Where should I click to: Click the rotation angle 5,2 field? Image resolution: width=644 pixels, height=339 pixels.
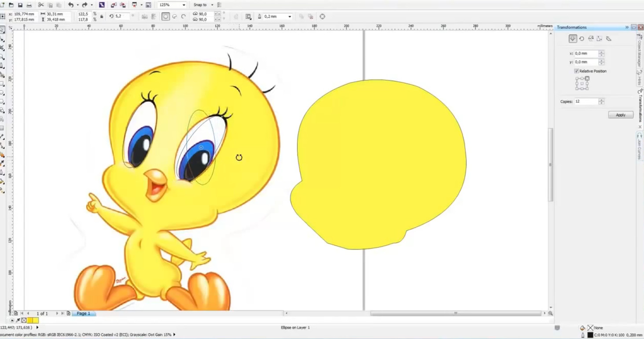tap(122, 16)
